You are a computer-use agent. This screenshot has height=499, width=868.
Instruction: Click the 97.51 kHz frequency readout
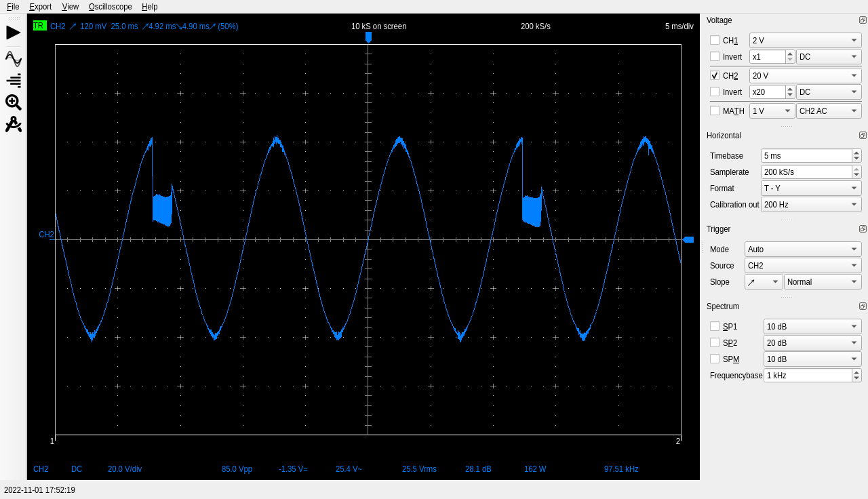point(621,469)
